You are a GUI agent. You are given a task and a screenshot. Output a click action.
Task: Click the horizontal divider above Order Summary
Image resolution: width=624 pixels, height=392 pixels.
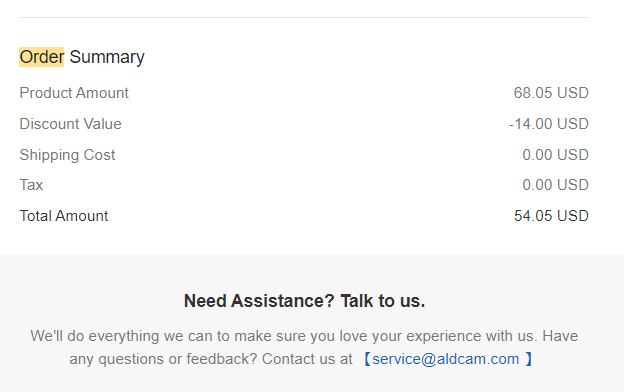304,18
